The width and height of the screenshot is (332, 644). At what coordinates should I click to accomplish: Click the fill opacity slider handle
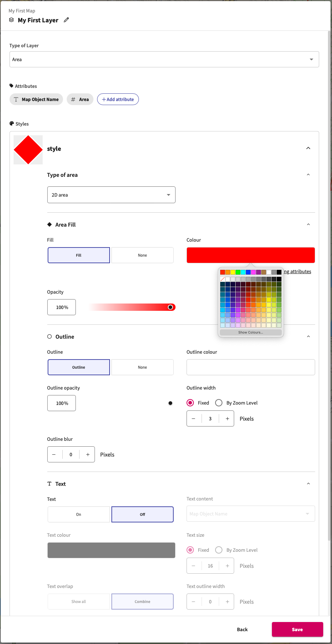pos(170,307)
